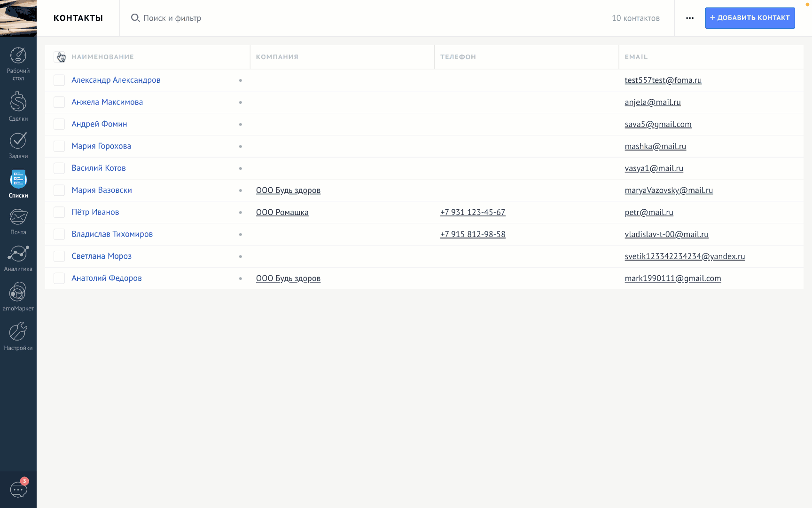Open the three-dots options menu
This screenshot has height=508, width=812.
point(689,18)
